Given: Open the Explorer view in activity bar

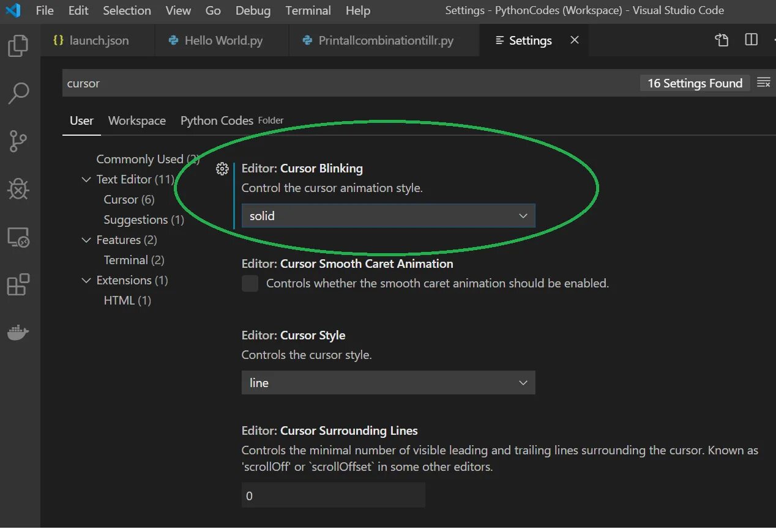Looking at the screenshot, I should tap(18, 46).
